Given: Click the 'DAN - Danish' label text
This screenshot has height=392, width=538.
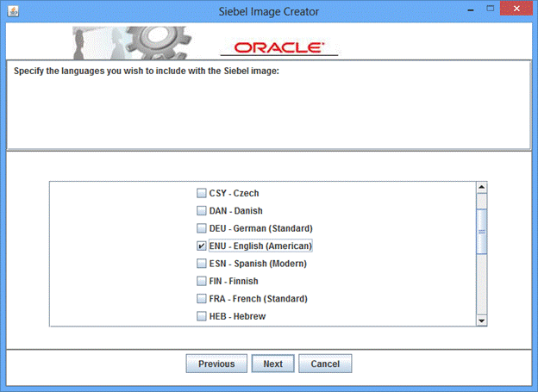Looking at the screenshot, I should [x=236, y=210].
